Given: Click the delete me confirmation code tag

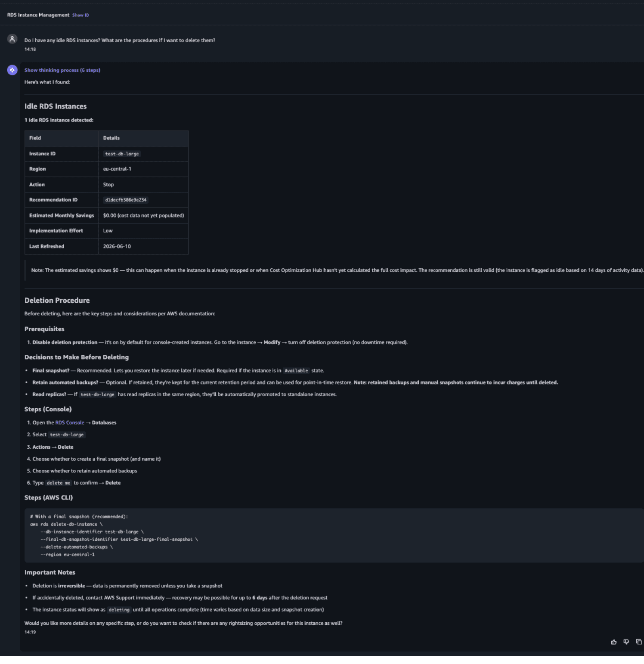Looking at the screenshot, I should point(59,483).
